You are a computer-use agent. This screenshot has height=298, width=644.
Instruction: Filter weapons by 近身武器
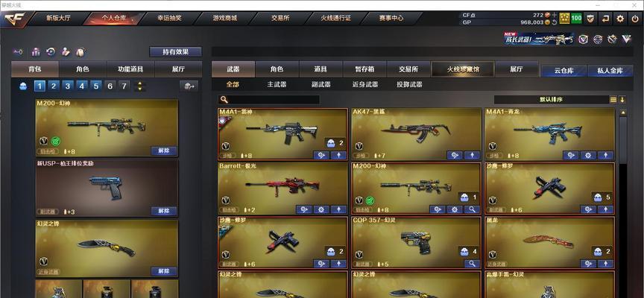[365, 84]
